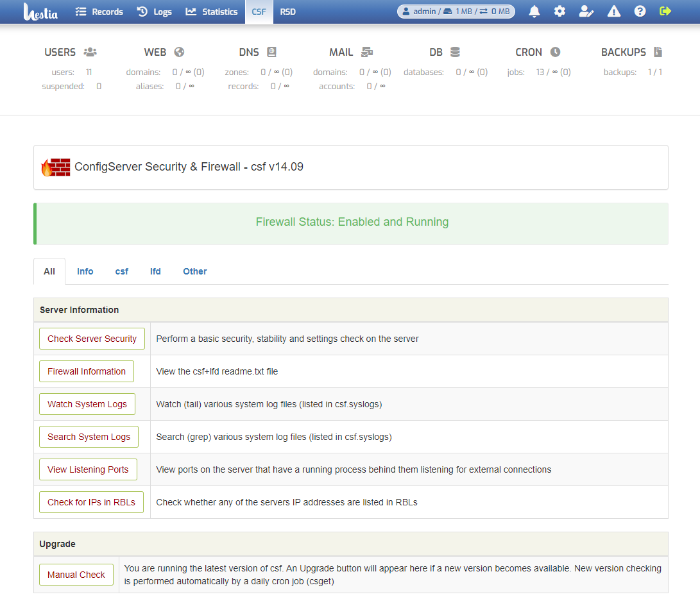
Task: Open the notifications bell
Action: point(534,12)
